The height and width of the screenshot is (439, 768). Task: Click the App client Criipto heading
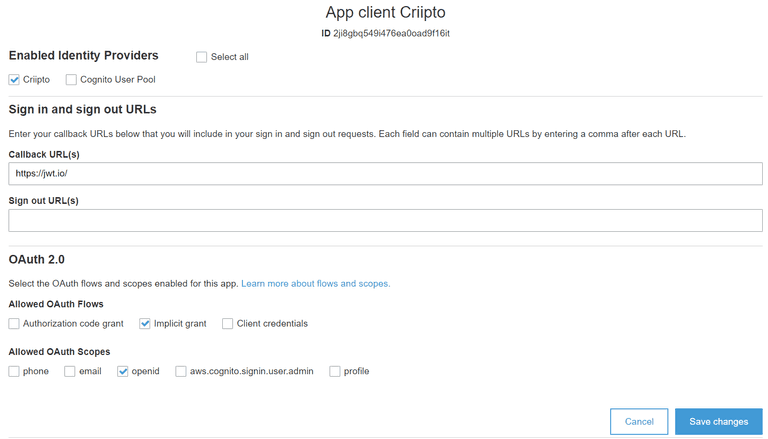tap(385, 12)
